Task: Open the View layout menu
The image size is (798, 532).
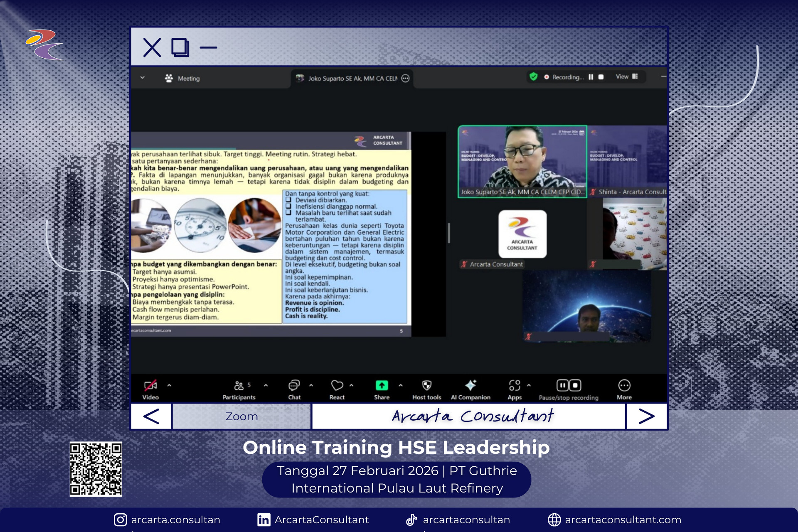Action: point(626,77)
